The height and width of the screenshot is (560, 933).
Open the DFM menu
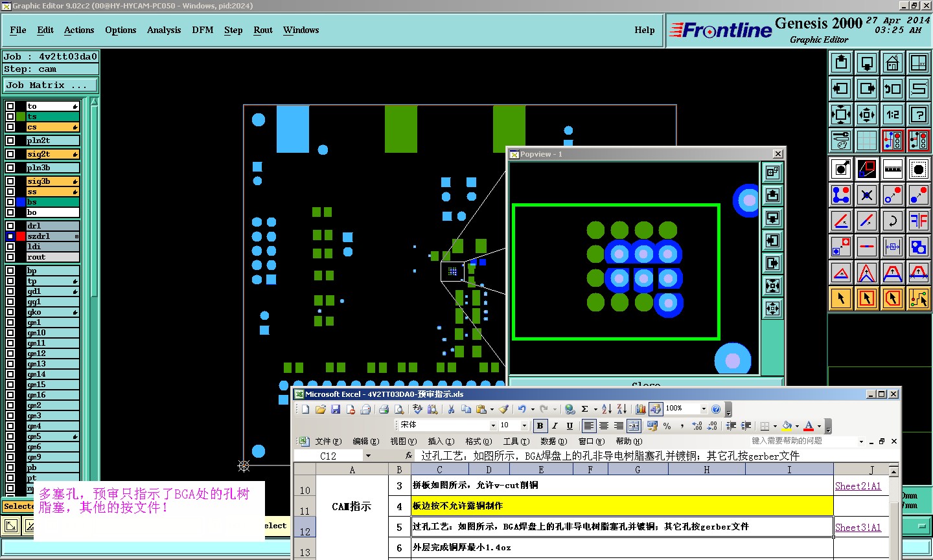[x=203, y=30]
